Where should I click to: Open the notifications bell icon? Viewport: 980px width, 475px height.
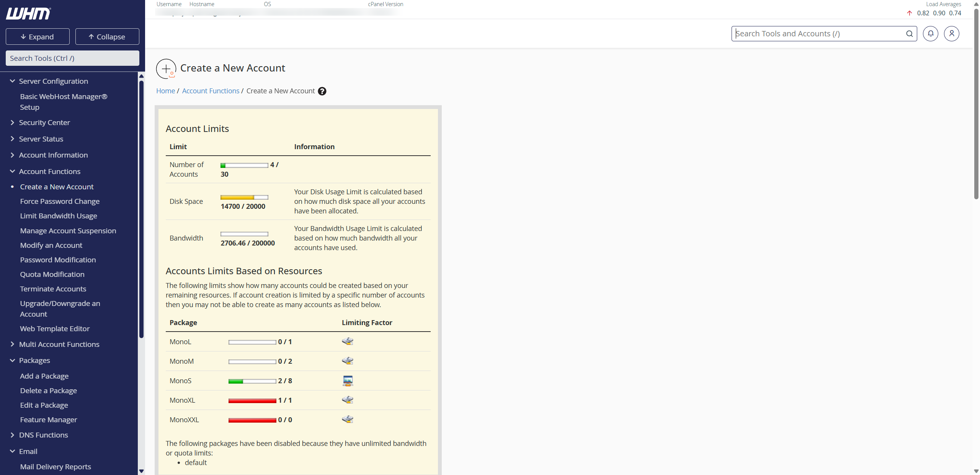tap(930, 34)
